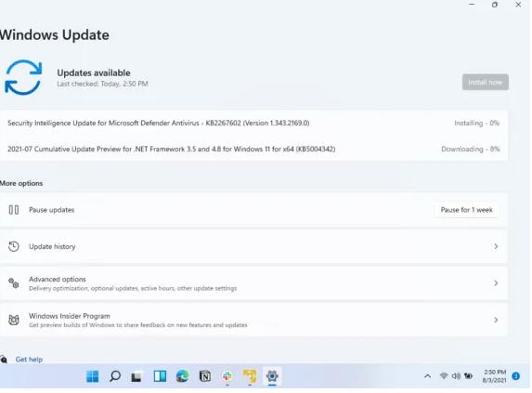The height and width of the screenshot is (393, 532).
Task: Click the Wi-Fi tray icon
Action: pos(444,375)
